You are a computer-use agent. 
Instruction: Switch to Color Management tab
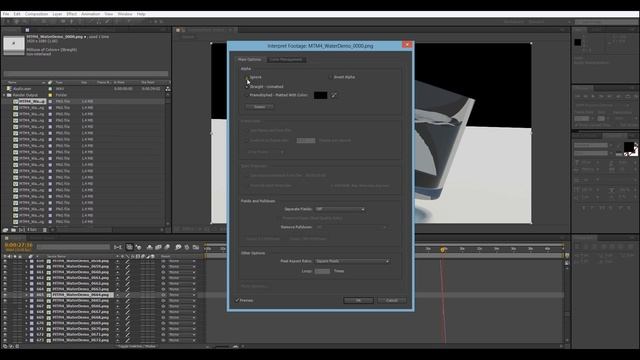click(286, 60)
